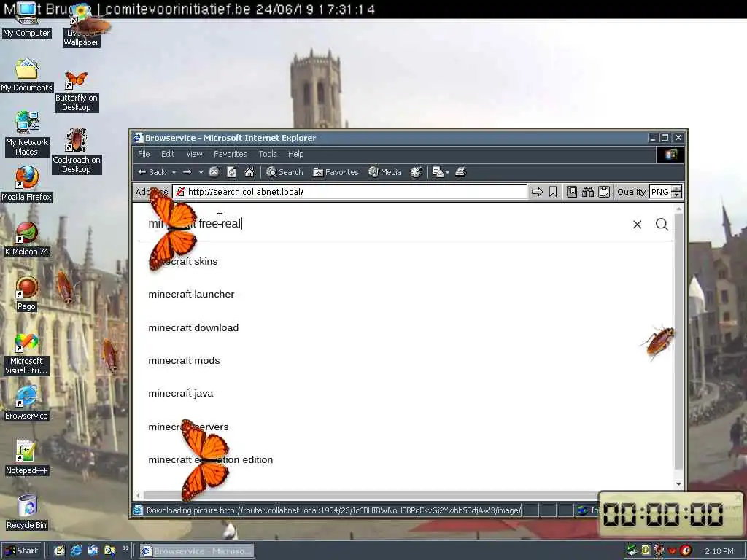The height and width of the screenshot is (560, 747).
Task: Stop page loading with the Stop icon
Action: pos(214,172)
